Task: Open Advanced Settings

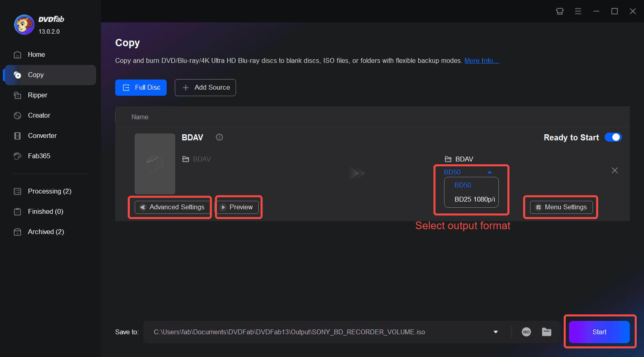Action: [x=172, y=207]
